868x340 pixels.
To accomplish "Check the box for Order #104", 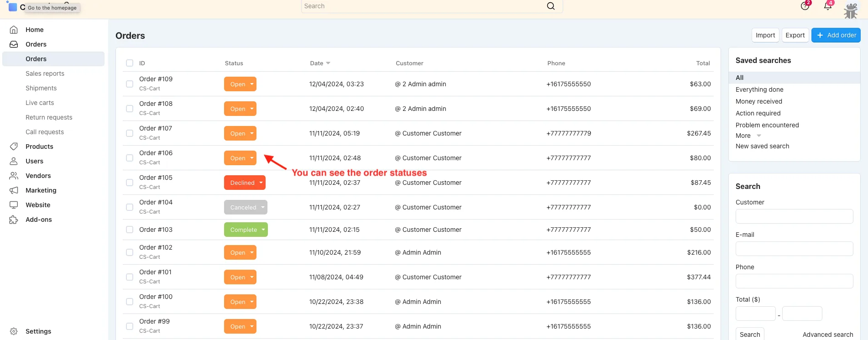I will click(x=130, y=207).
